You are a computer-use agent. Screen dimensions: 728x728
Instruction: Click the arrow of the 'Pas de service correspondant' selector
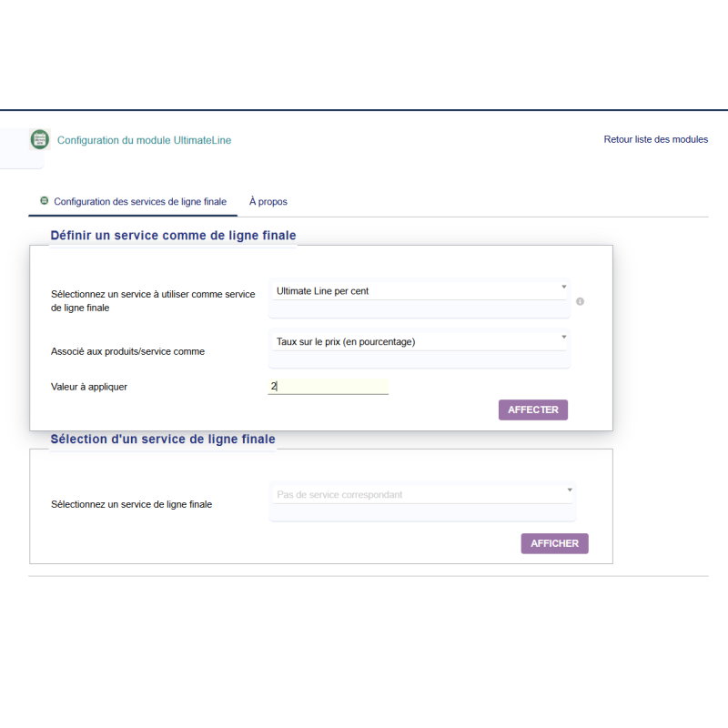click(570, 490)
